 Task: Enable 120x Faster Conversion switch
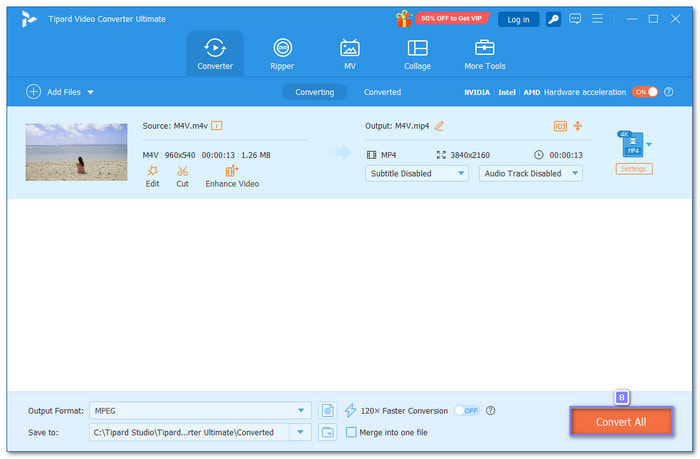467,410
